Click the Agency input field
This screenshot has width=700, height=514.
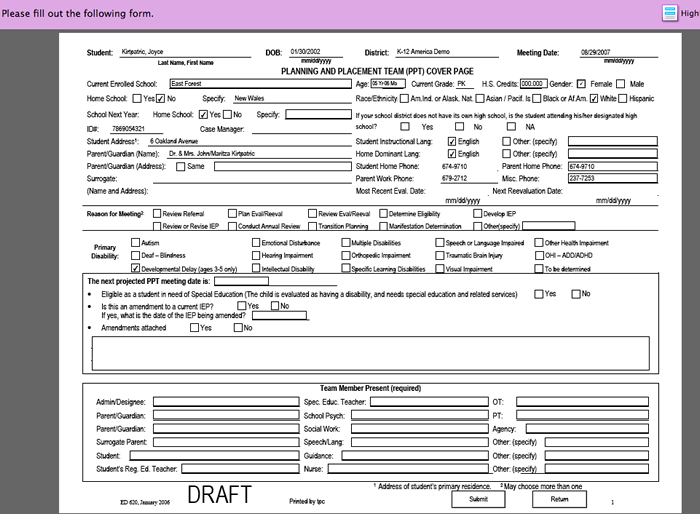pyautogui.click(x=587, y=429)
